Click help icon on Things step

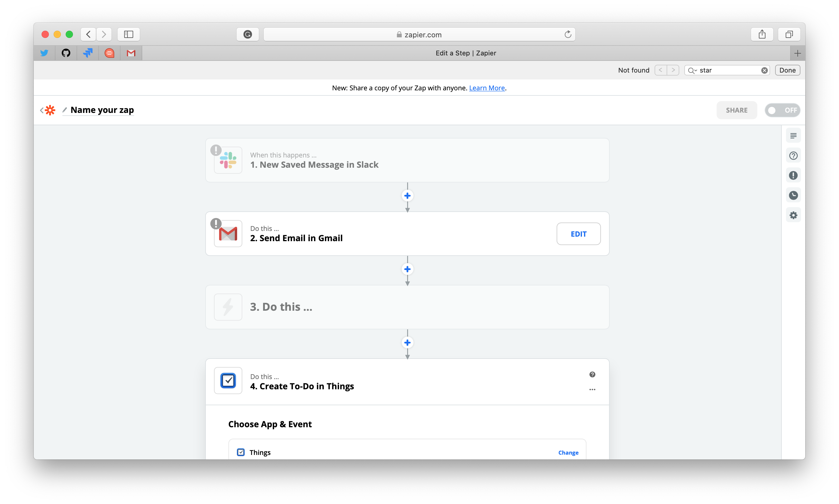click(592, 374)
